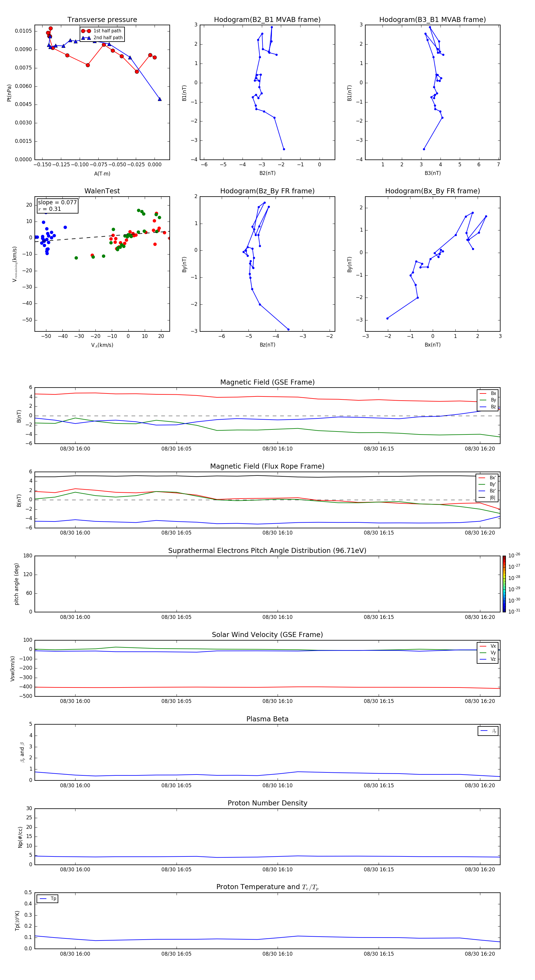535x980 pixels.
Task: Click the 'Magnetic Field (Flux Rope Frame)' title
Action: (x=267, y=467)
